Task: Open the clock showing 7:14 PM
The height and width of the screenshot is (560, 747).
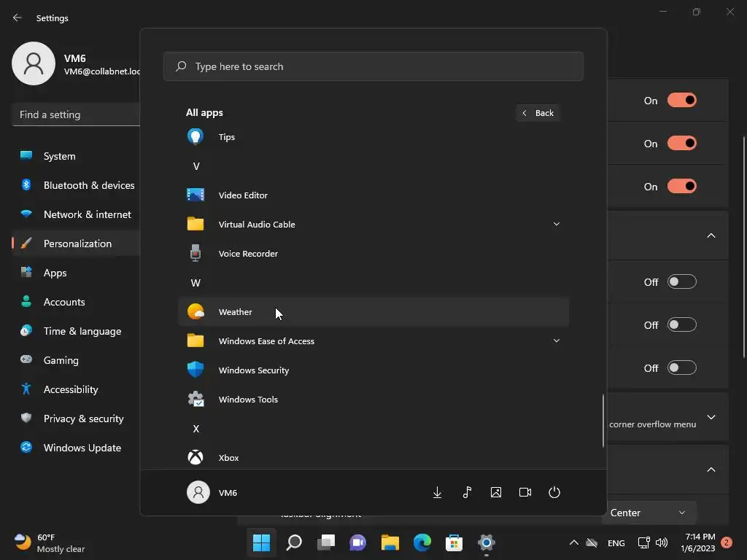Action: pyautogui.click(x=698, y=542)
